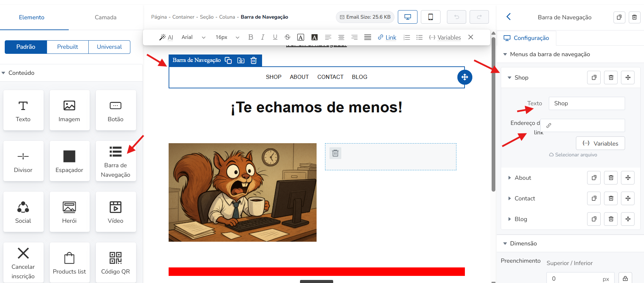Toggle italic formatting
Image resolution: width=644 pixels, height=283 pixels.
click(x=263, y=37)
